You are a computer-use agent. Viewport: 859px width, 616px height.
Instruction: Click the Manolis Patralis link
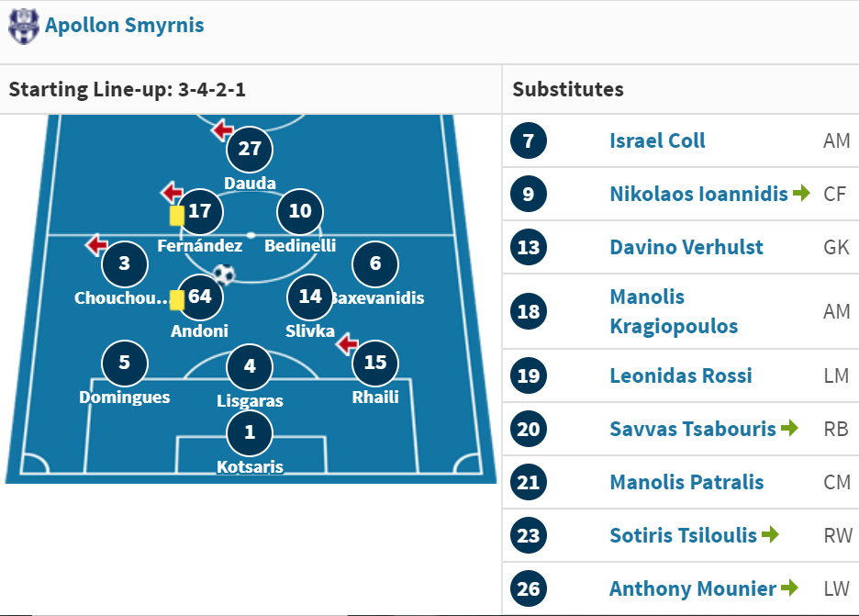[x=687, y=482]
